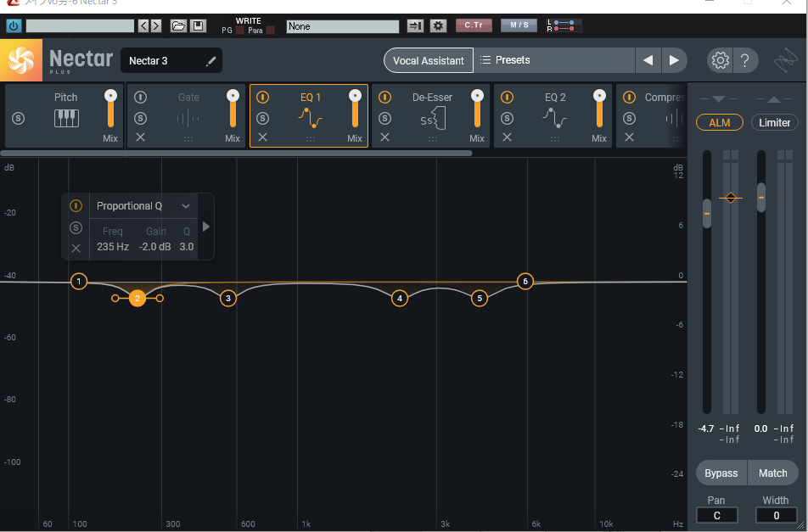Solo EQ band 2 in popup
The width and height of the screenshot is (808, 532).
click(76, 227)
